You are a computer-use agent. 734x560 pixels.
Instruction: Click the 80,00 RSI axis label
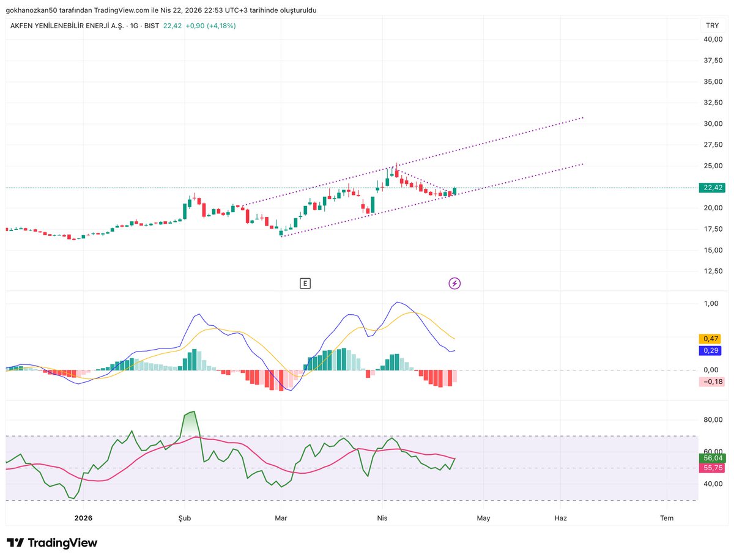point(713,420)
